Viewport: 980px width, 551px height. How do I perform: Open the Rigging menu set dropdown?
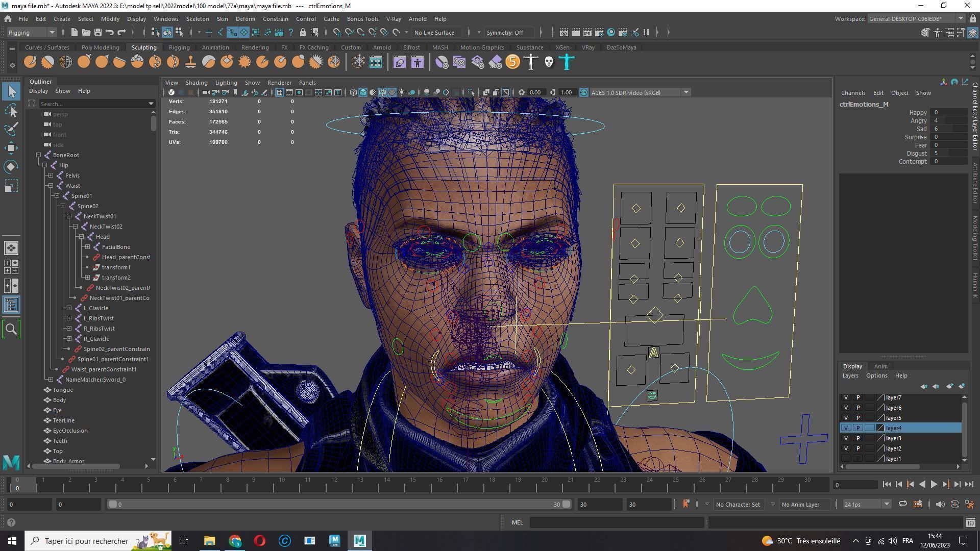pos(32,33)
